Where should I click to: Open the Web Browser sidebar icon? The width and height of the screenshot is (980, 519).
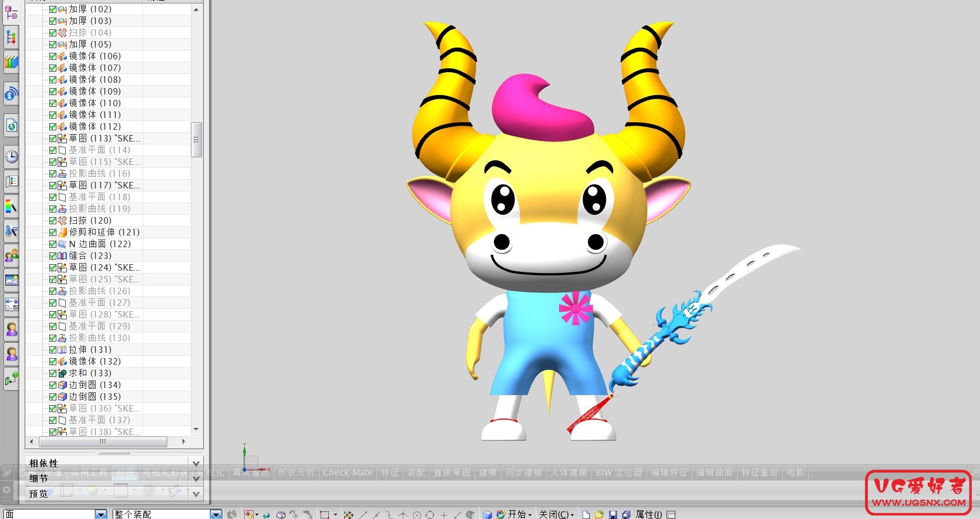tap(11, 125)
